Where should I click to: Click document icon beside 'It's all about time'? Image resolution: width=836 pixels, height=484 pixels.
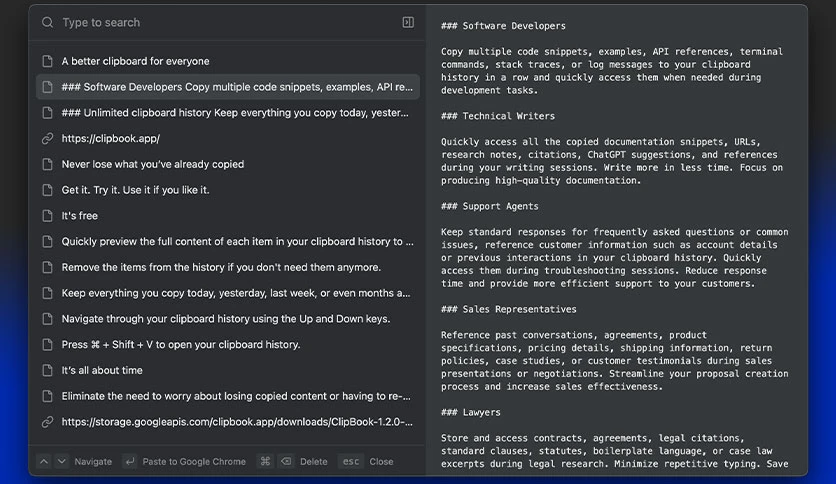(x=47, y=370)
